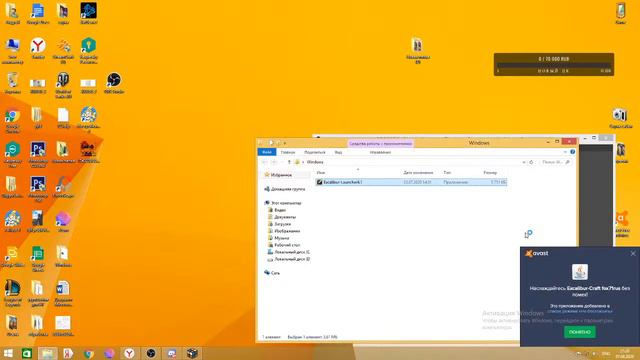Open the green Store icon on taskbar
The width and height of the screenshot is (640, 360).
coord(27,353)
